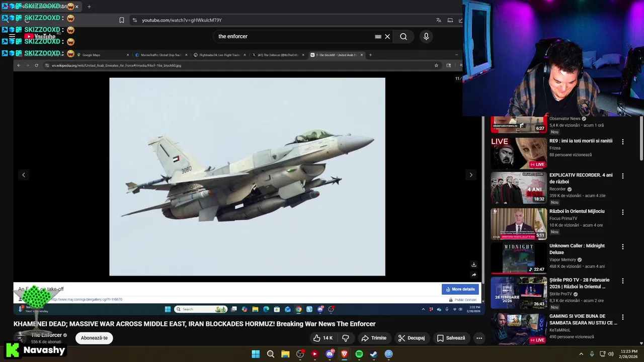This screenshot has height=362, width=644.
Task: Click the download icon beside the jet image
Action: 473,264
